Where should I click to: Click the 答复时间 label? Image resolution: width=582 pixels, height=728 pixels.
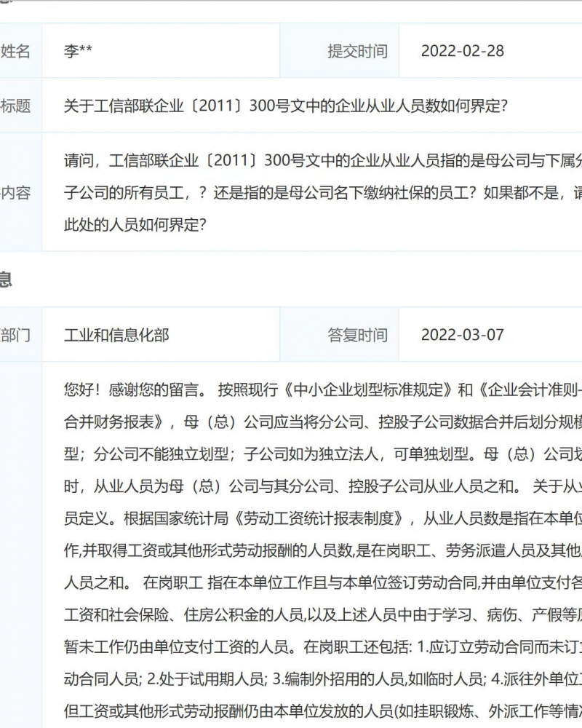click(357, 335)
